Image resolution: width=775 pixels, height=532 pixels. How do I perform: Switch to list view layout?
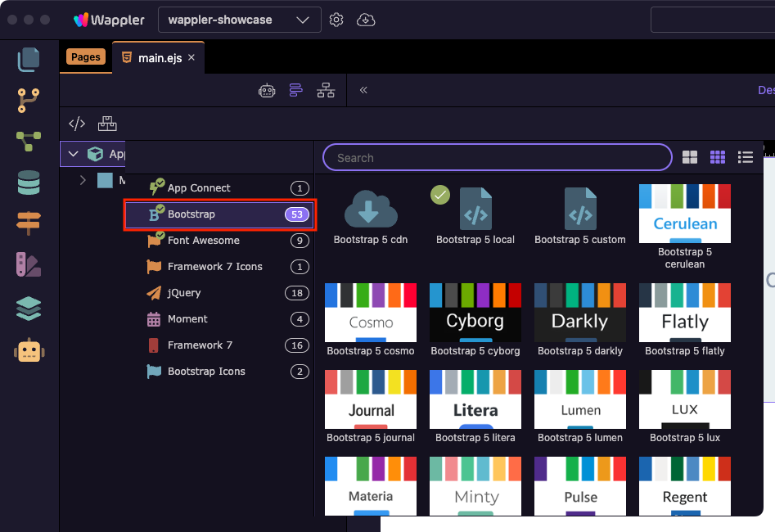coord(746,157)
